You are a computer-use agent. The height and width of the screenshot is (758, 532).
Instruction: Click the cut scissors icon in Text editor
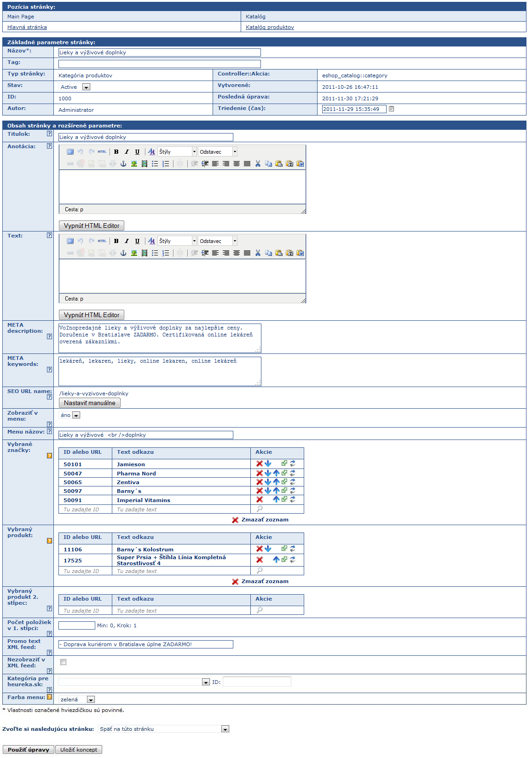click(x=258, y=253)
